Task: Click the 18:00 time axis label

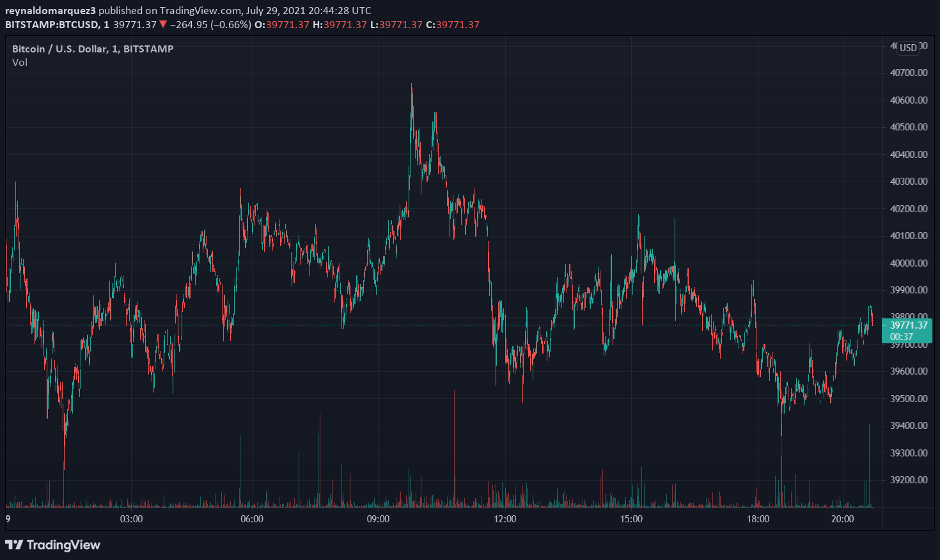Action: coord(758,519)
